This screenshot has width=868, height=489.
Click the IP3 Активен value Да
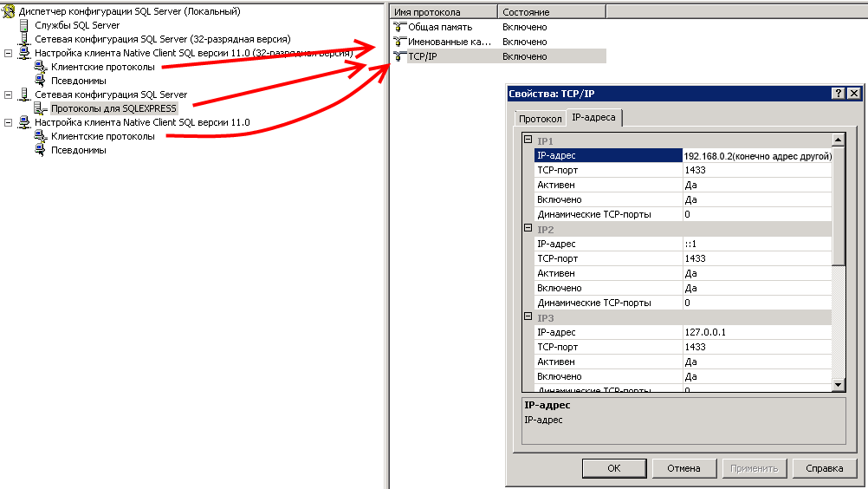(x=757, y=362)
